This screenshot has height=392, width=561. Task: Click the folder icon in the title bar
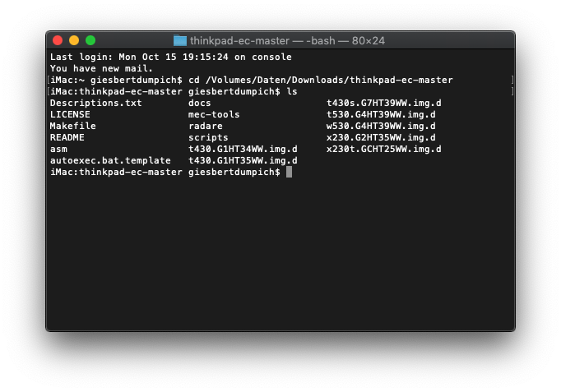pyautogui.click(x=180, y=40)
